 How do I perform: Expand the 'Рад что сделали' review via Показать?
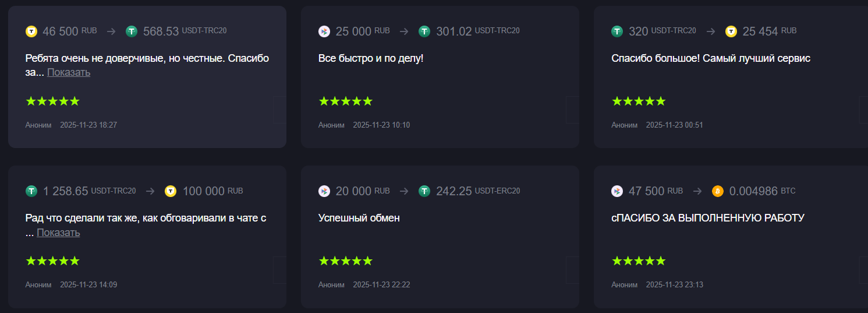(58, 233)
